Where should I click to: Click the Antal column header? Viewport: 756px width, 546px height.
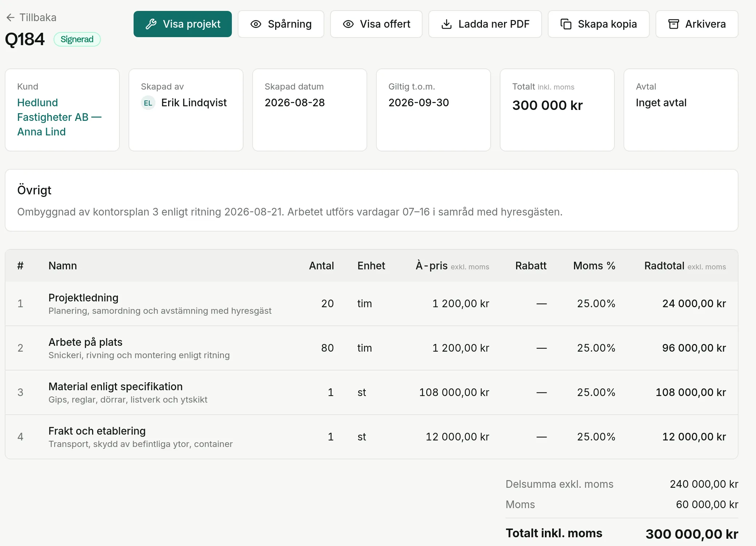tap(321, 266)
